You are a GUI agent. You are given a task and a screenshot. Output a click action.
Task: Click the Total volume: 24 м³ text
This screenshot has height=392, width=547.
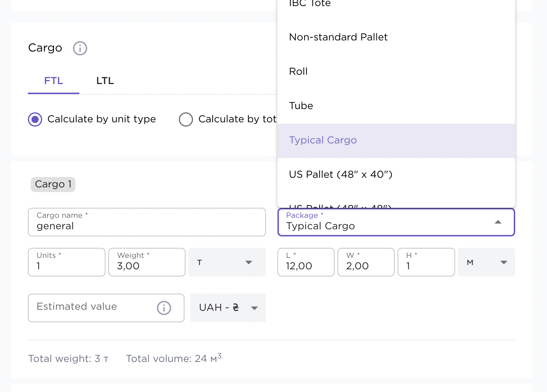click(174, 358)
